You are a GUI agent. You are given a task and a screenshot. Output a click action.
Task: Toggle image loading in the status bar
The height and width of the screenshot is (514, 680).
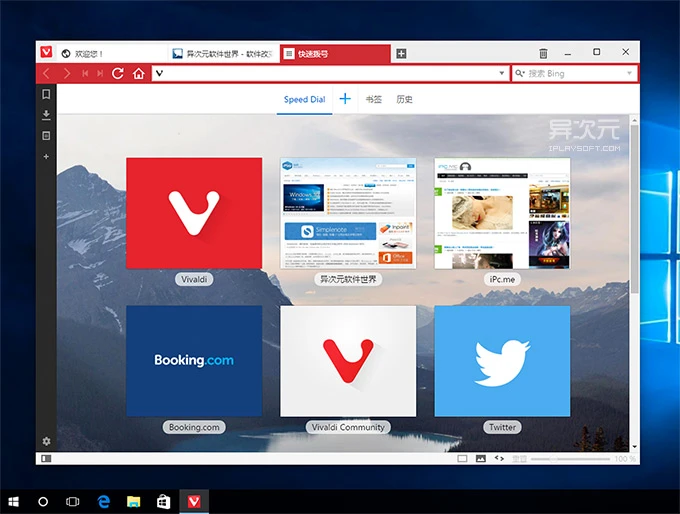point(481,458)
